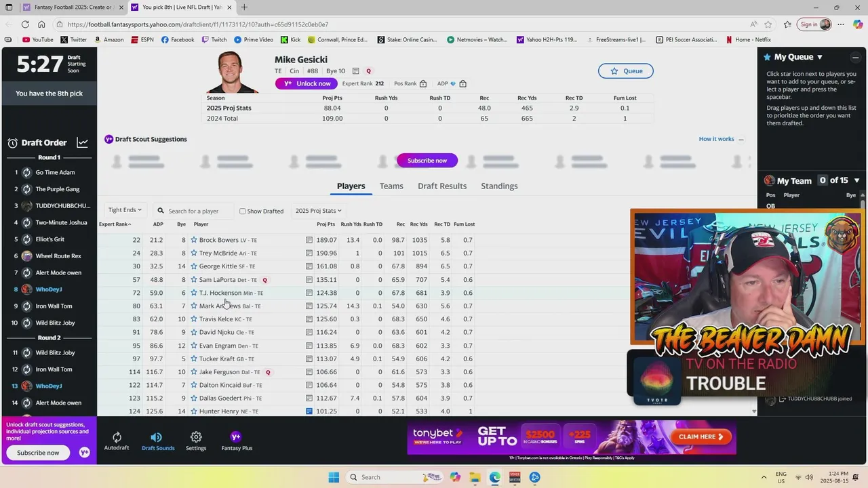Click Q injury badge next to Sam LaPorta
The image size is (868, 488).
coord(265,280)
